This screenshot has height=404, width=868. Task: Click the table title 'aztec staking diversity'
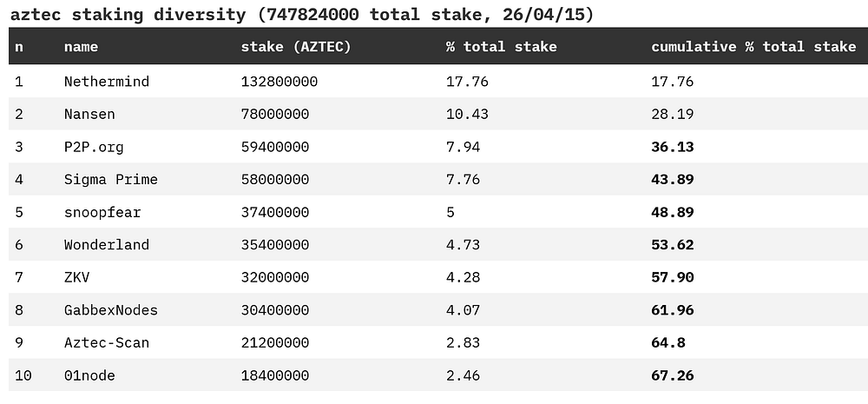pos(122,16)
